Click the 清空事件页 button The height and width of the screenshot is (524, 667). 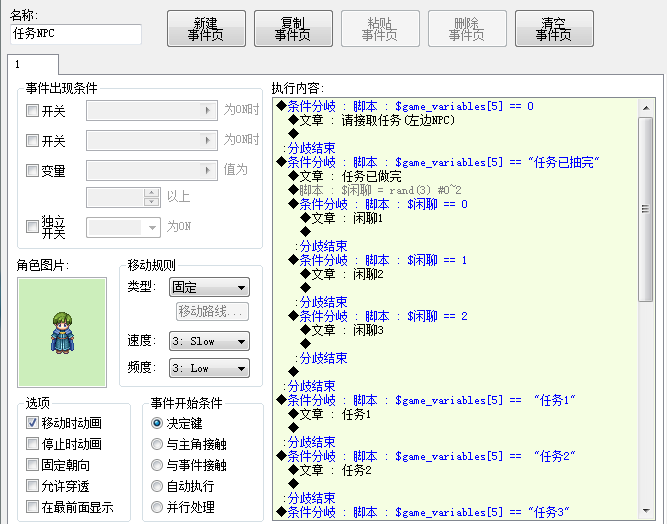(x=554, y=28)
